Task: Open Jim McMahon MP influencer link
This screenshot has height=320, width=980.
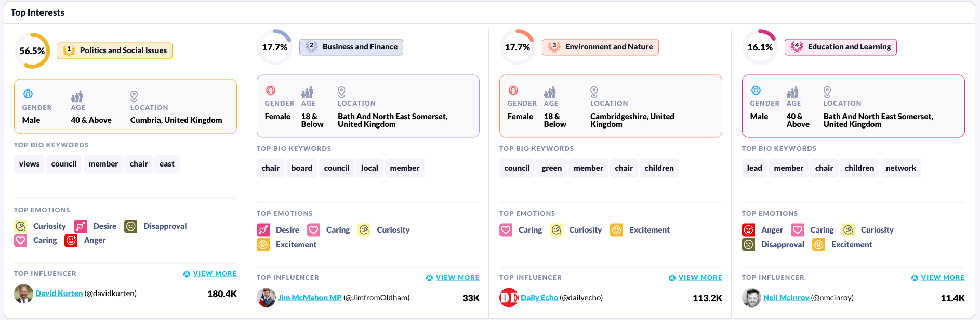Action: point(310,298)
